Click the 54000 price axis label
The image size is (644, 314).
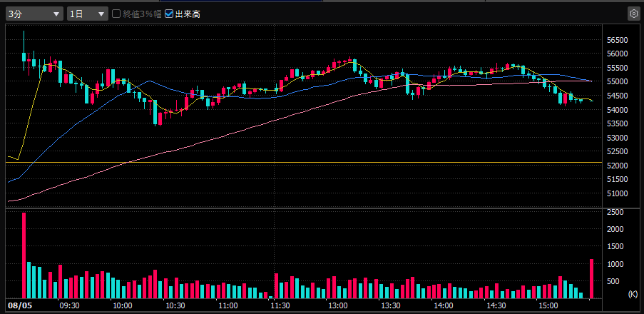(617, 110)
